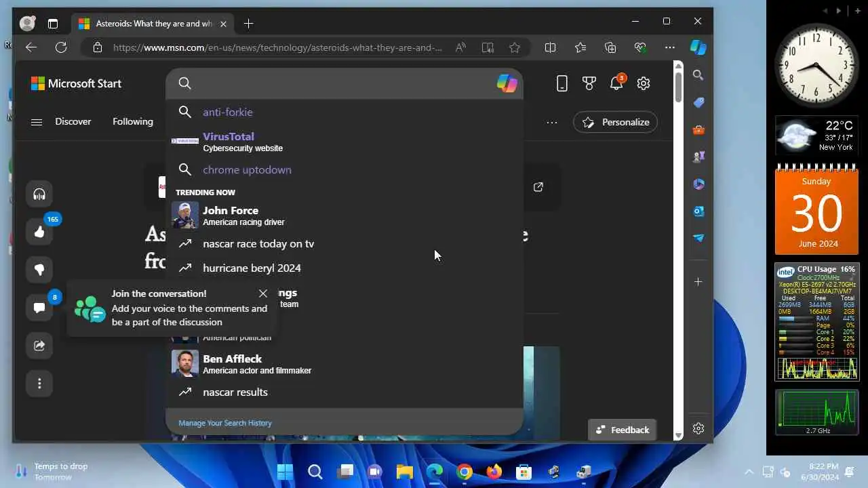Open Copilot from Edge toolbar corner
This screenshot has height=488, width=868.
coord(698,47)
